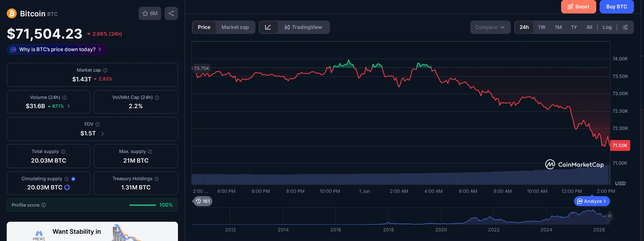Select the line chart view icon
Screen dimensions: 644x241
(268, 27)
